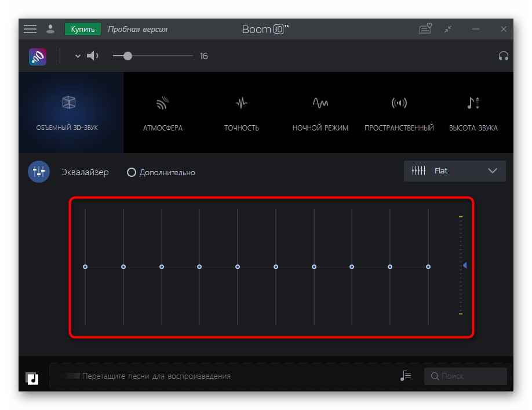The width and height of the screenshot is (532, 410).
Task: Click the third equalizer band handle
Action: [x=162, y=267]
